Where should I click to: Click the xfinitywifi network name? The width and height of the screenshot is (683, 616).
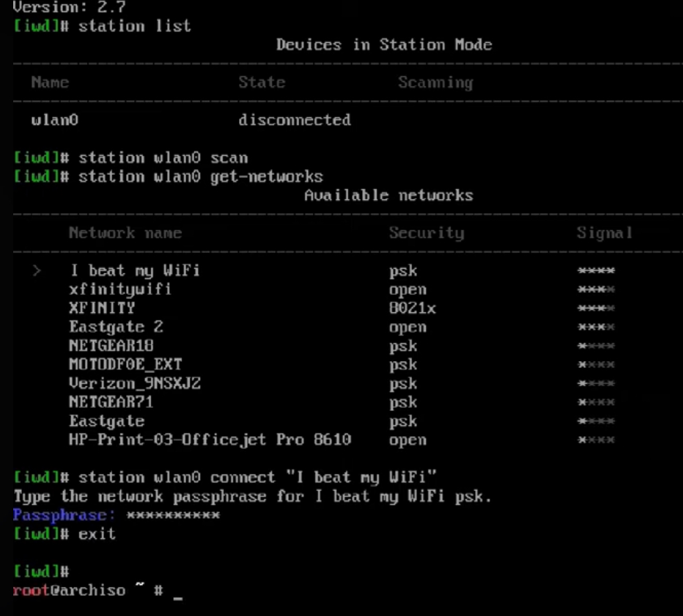(120, 290)
